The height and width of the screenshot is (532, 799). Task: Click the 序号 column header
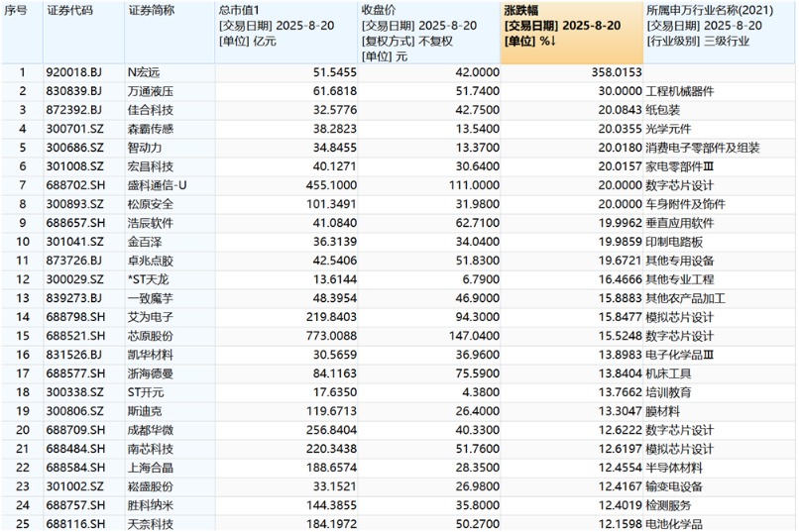[22, 33]
